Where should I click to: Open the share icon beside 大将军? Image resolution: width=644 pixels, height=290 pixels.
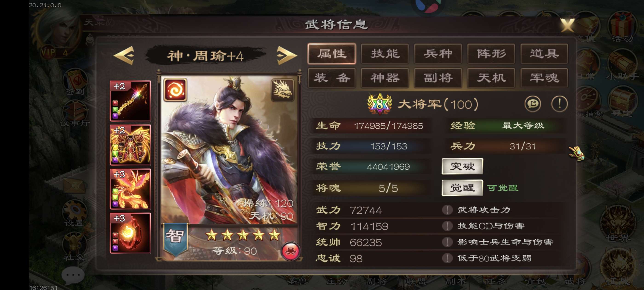pyautogui.click(x=532, y=104)
